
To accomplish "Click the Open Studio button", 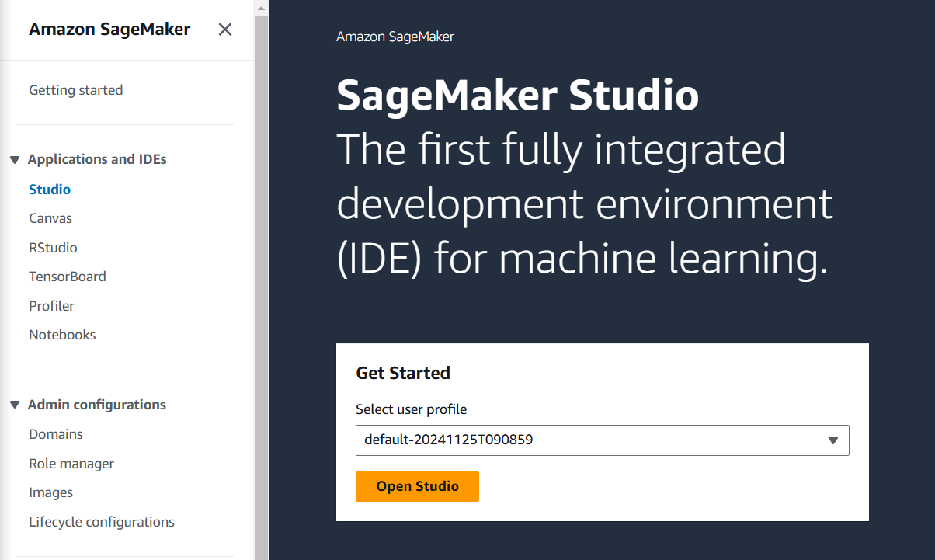I will [417, 486].
